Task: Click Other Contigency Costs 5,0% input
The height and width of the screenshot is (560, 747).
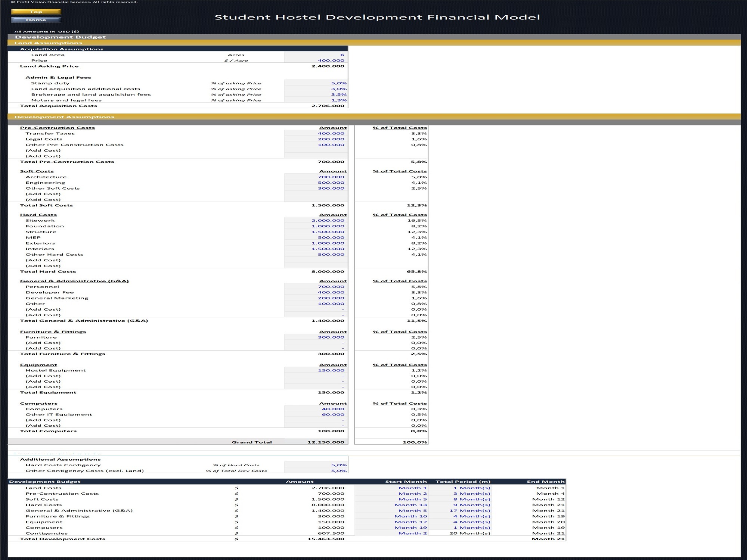Action: click(316, 470)
